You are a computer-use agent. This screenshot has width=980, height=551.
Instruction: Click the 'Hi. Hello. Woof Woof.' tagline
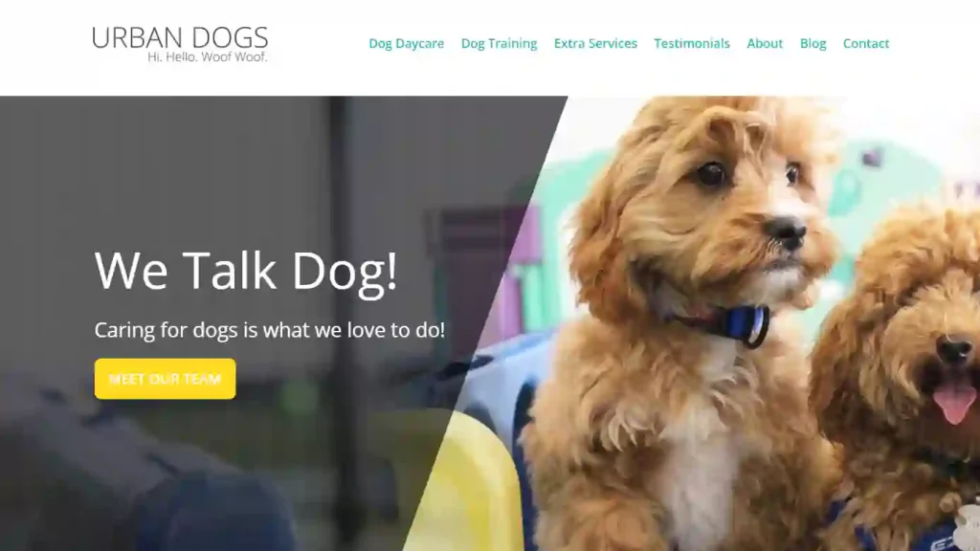(x=207, y=56)
